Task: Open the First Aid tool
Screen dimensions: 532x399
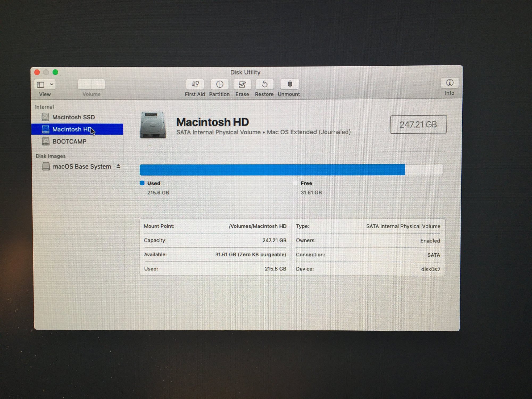Action: (195, 84)
